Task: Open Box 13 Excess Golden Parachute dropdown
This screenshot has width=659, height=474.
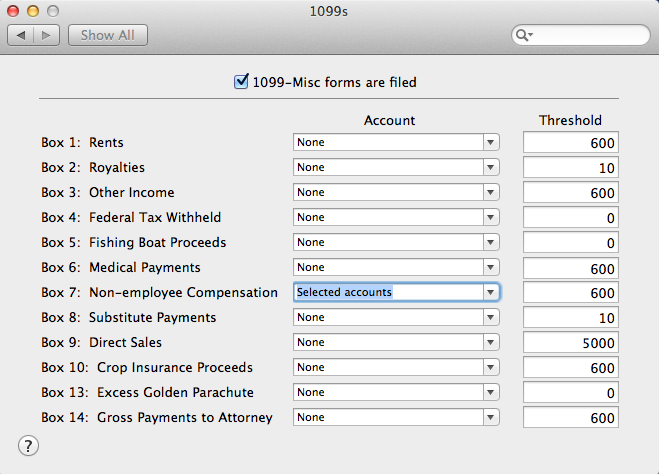Action: pos(396,392)
